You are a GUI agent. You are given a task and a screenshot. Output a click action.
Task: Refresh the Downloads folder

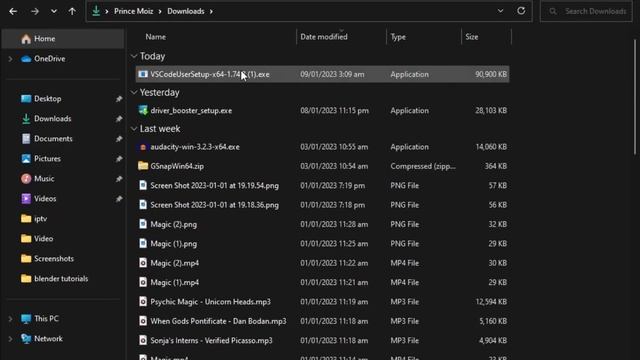[x=521, y=11]
